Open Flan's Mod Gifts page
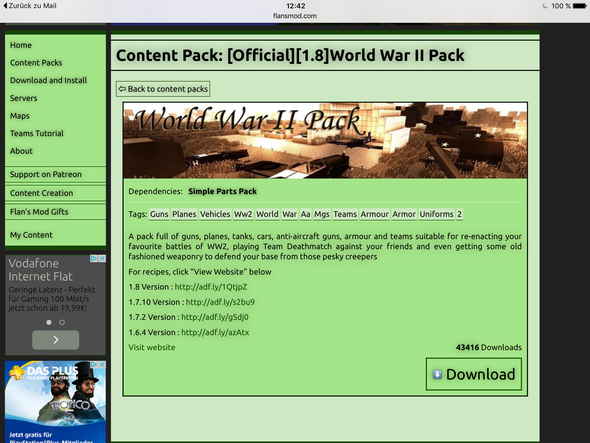590x443 pixels. [x=39, y=212]
